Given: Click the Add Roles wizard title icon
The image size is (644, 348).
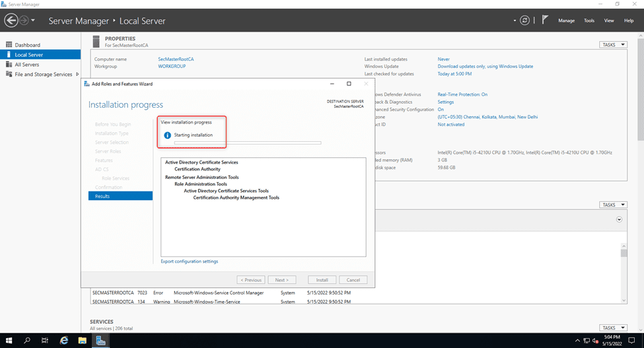Looking at the screenshot, I should click(x=87, y=84).
